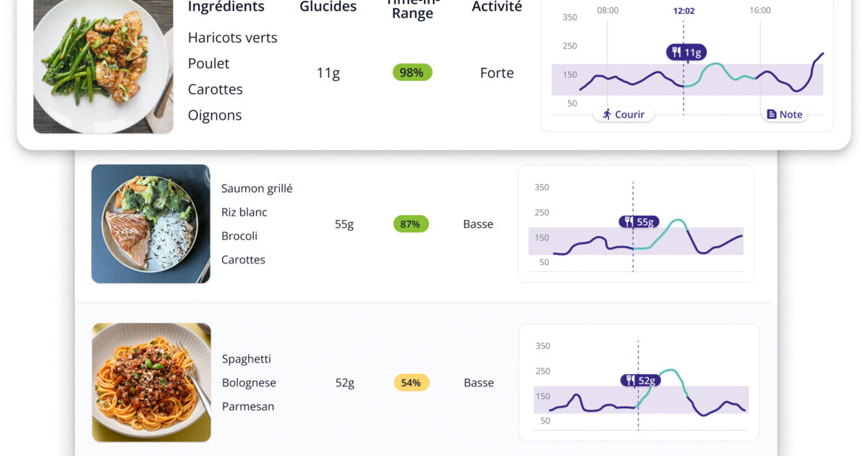Screen dimensions: 868x456
Task: Click the 08:00 time label on the chart
Action: 608,11
